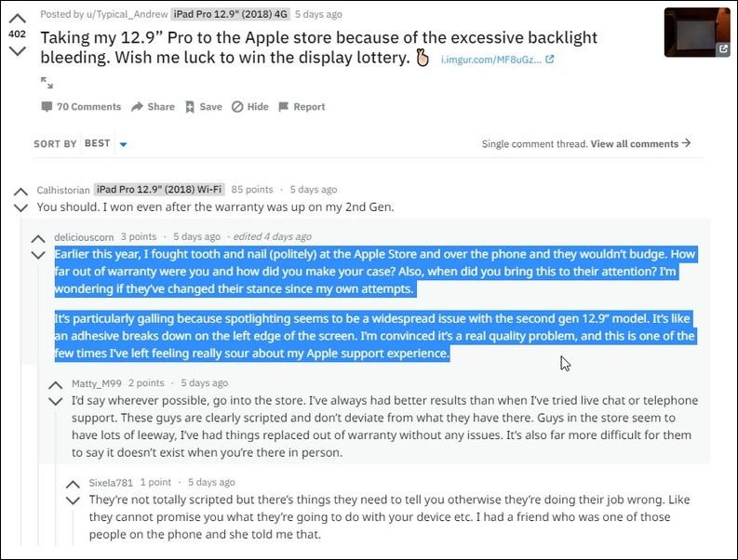Save the post using the bookmark icon
The width and height of the screenshot is (738, 560).
[203, 107]
